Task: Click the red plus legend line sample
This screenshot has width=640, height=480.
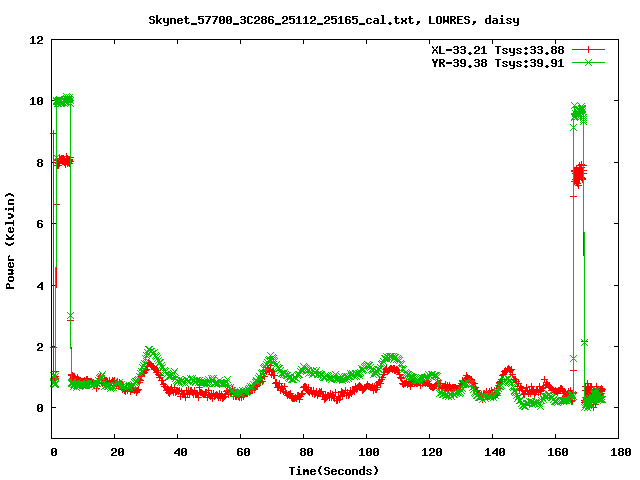Action: [588, 50]
